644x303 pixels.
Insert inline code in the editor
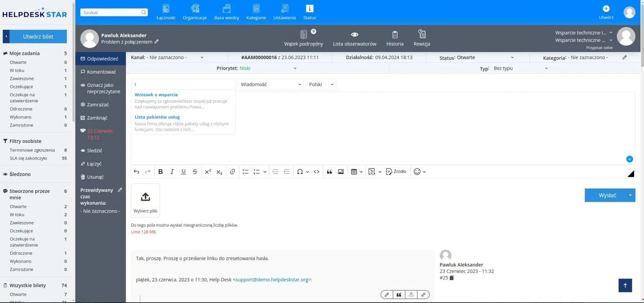pos(317,172)
